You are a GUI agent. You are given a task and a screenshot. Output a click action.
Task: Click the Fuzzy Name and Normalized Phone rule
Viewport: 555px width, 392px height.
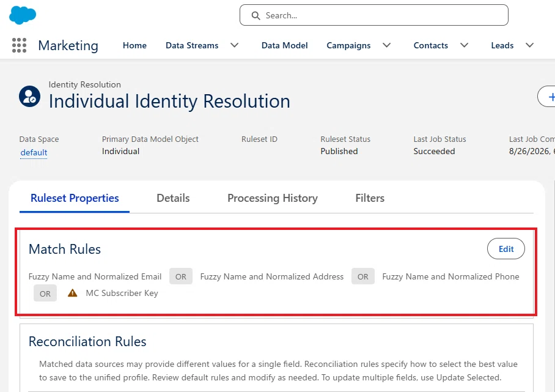[x=450, y=276]
